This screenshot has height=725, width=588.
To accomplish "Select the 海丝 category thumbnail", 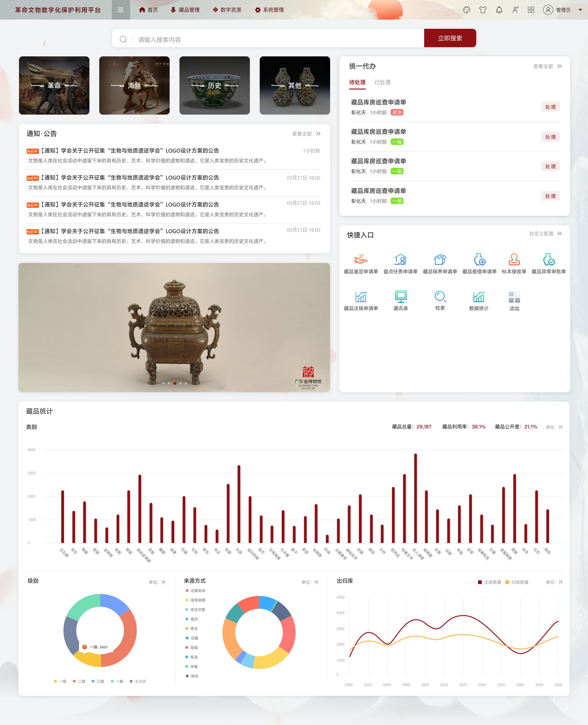I will tap(134, 85).
